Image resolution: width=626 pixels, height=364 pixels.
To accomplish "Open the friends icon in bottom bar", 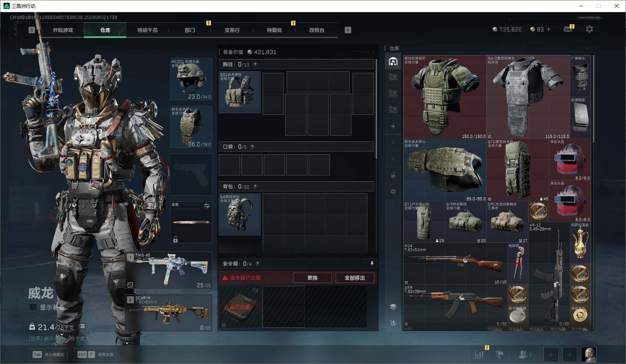I will pos(525,354).
